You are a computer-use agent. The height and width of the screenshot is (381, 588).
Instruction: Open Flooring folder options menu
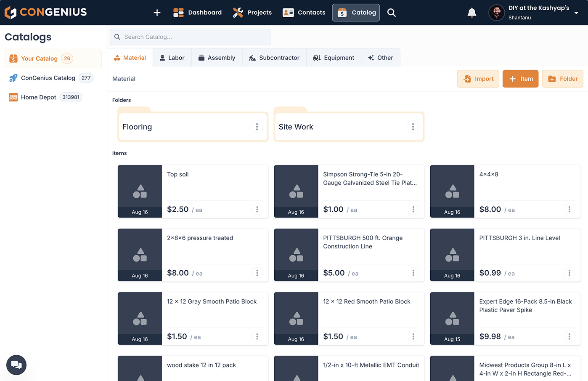click(x=257, y=127)
